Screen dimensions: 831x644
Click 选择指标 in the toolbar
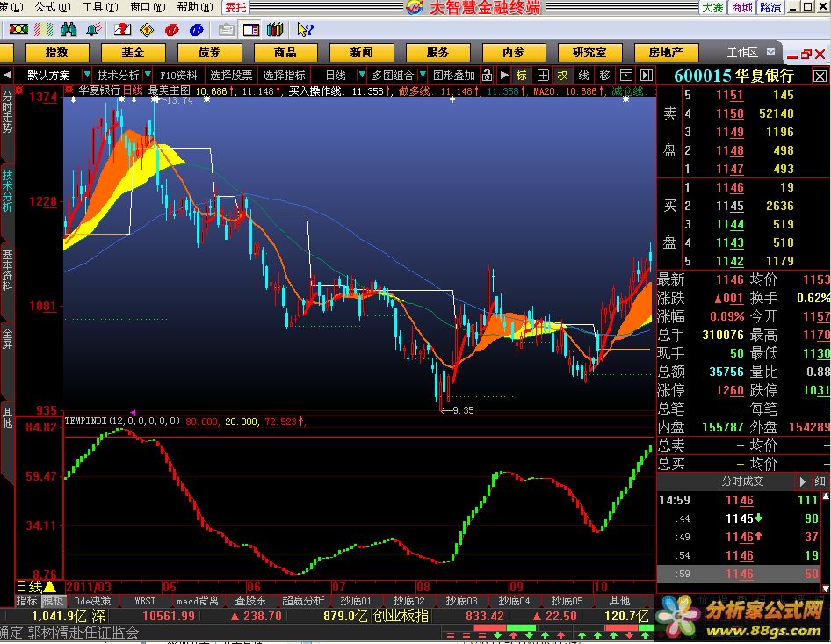284,76
